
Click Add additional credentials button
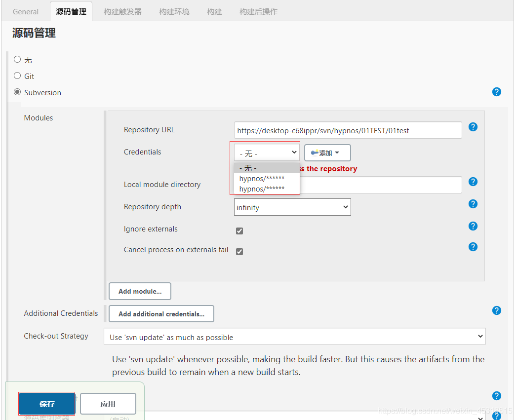click(161, 313)
